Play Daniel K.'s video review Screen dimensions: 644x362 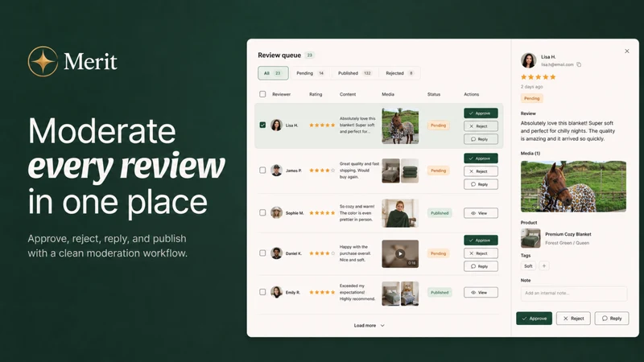[x=400, y=253]
